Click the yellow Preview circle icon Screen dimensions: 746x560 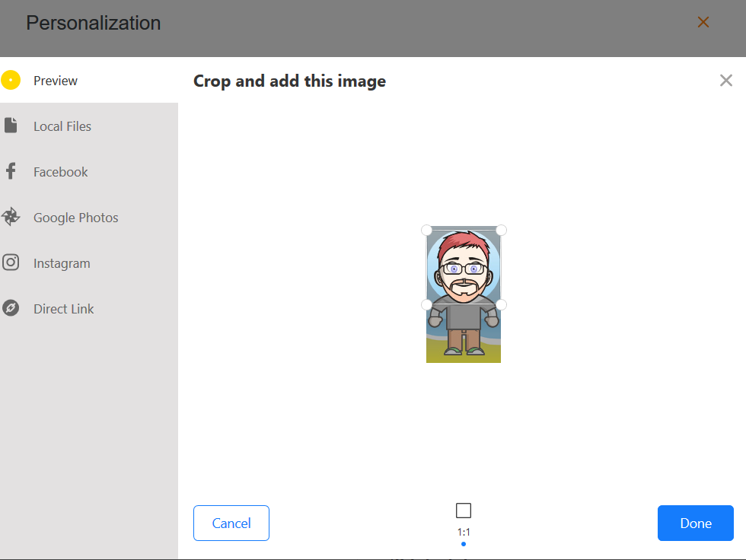(x=11, y=80)
